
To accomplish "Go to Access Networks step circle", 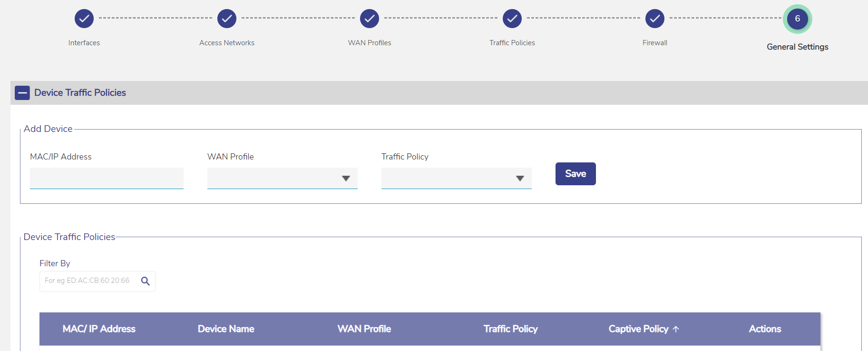I will click(227, 19).
